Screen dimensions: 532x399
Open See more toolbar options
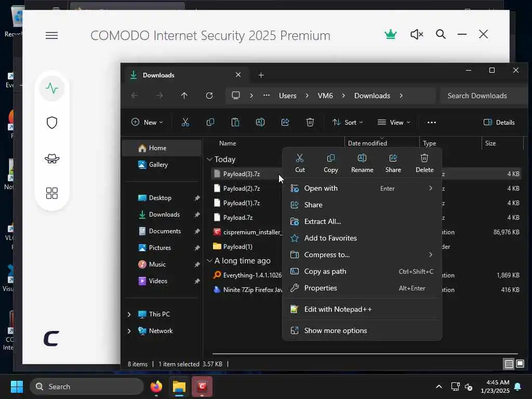pos(432,123)
